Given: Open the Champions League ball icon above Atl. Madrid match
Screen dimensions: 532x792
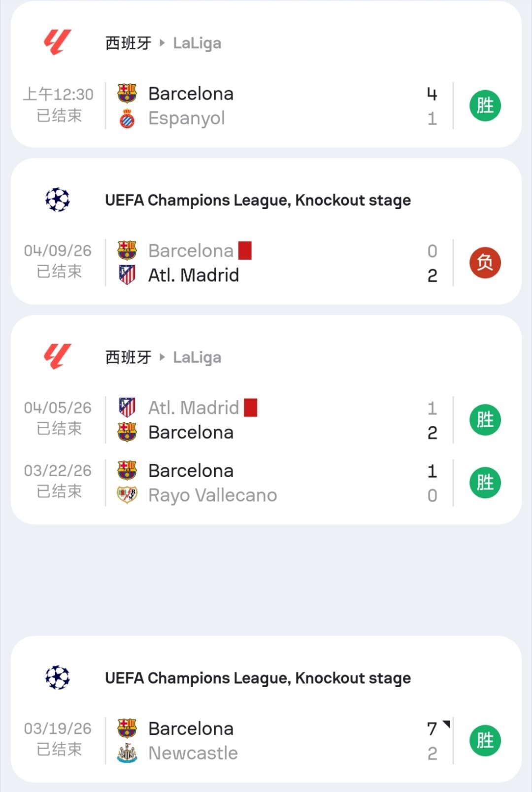Looking at the screenshot, I should pos(58,200).
